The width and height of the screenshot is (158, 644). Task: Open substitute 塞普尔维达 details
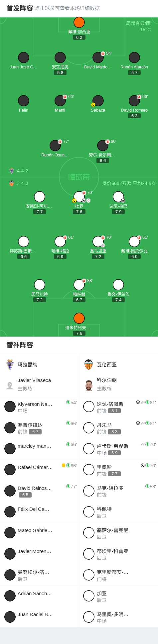40,428
